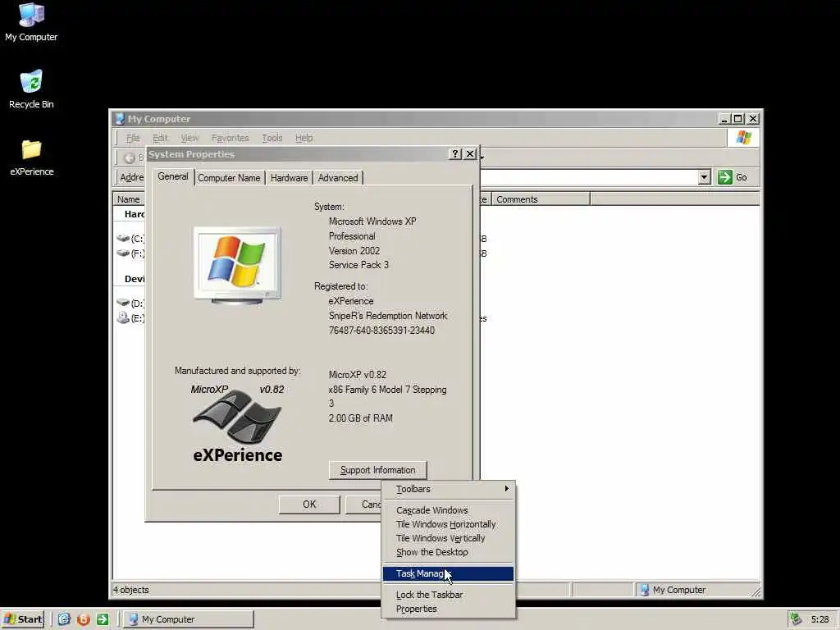Open the Help menu in My Computer
This screenshot has height=630, width=840.
pyautogui.click(x=304, y=138)
